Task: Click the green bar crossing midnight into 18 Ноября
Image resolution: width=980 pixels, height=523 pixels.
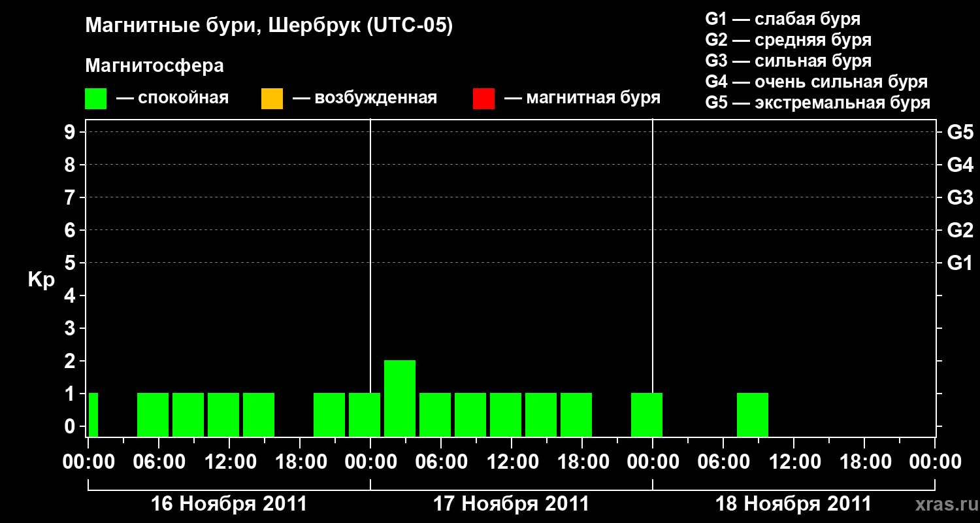Action: [647, 414]
